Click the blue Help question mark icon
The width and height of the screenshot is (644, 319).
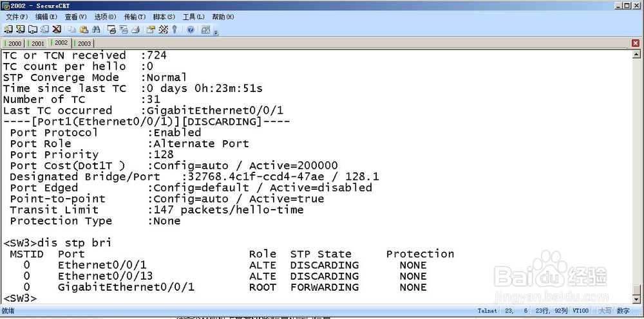pyautogui.click(x=190, y=30)
